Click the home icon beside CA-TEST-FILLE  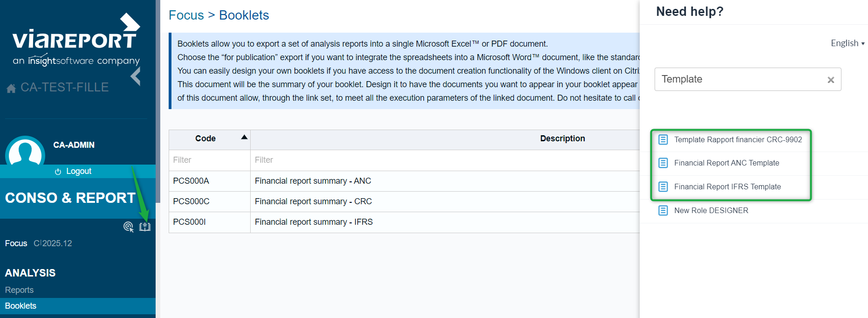click(11, 88)
